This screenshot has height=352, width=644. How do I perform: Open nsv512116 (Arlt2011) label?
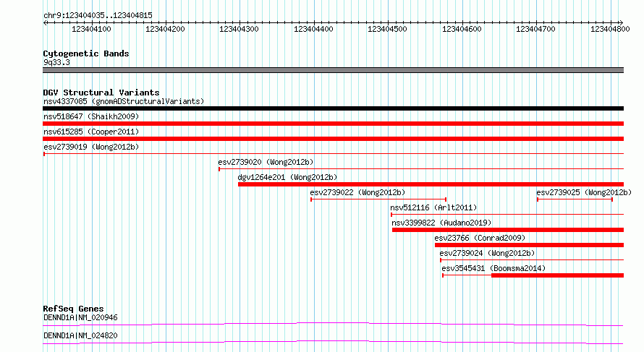(433, 207)
